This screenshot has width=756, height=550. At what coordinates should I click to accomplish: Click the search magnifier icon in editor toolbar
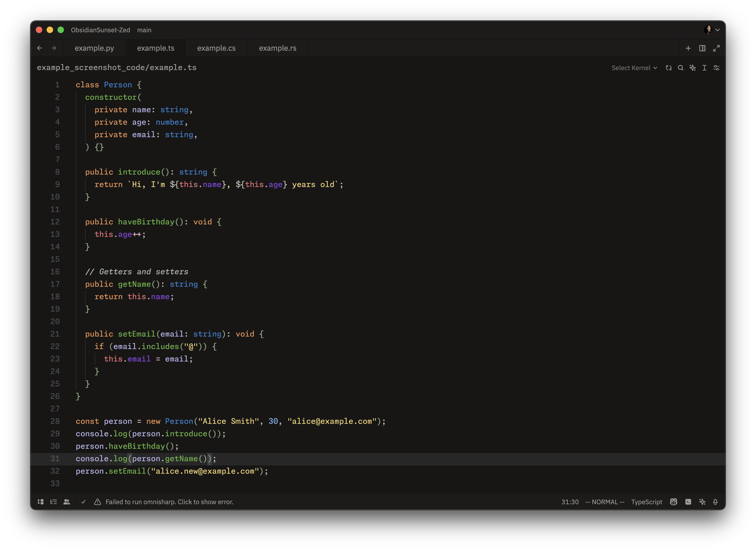[680, 68]
